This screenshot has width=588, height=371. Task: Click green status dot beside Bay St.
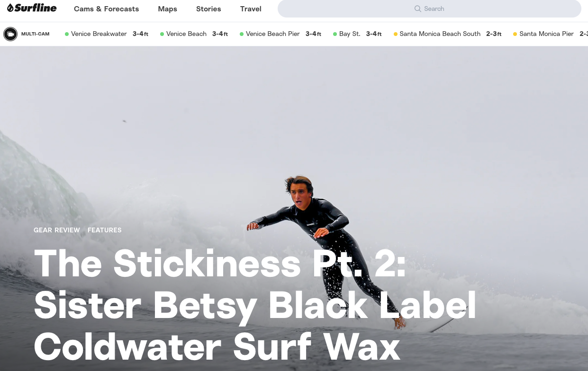pyautogui.click(x=335, y=34)
